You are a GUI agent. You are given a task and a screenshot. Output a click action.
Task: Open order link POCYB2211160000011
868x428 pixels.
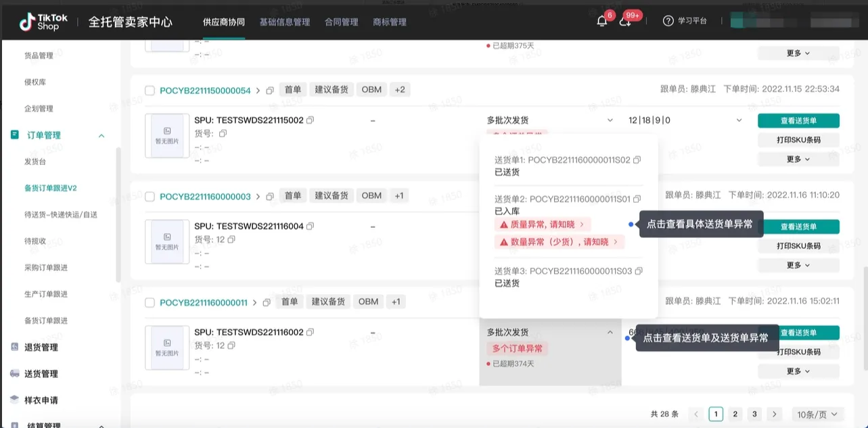click(204, 303)
